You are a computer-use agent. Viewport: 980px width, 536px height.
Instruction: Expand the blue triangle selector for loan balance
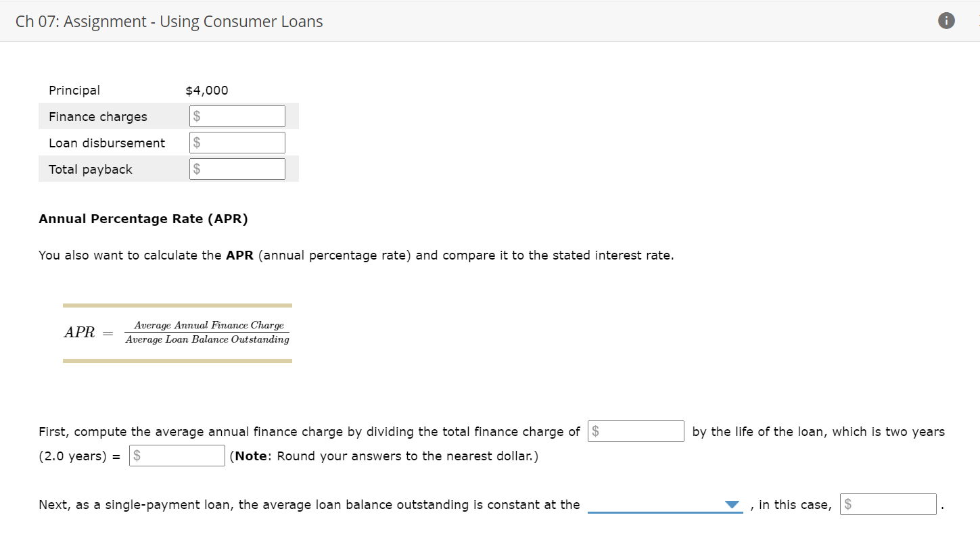point(732,503)
